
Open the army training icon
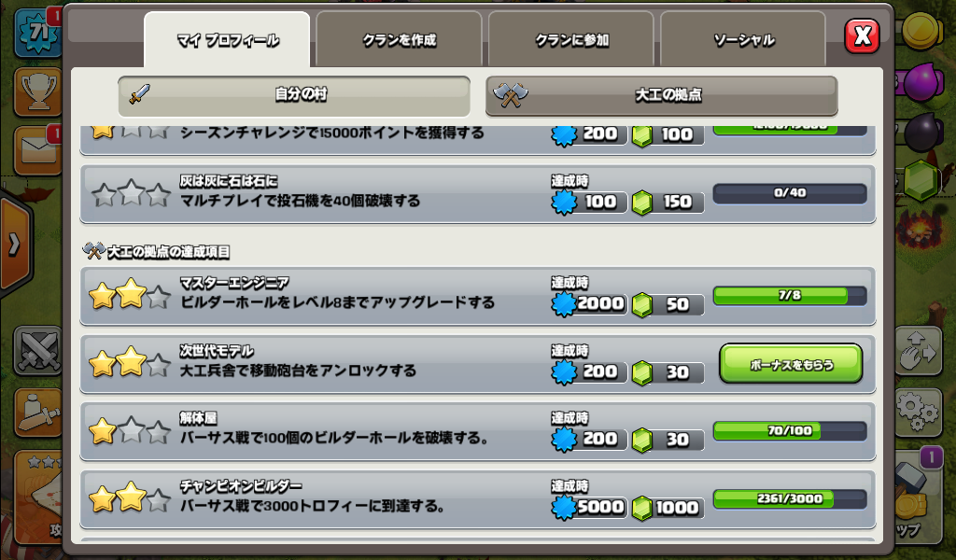37,413
